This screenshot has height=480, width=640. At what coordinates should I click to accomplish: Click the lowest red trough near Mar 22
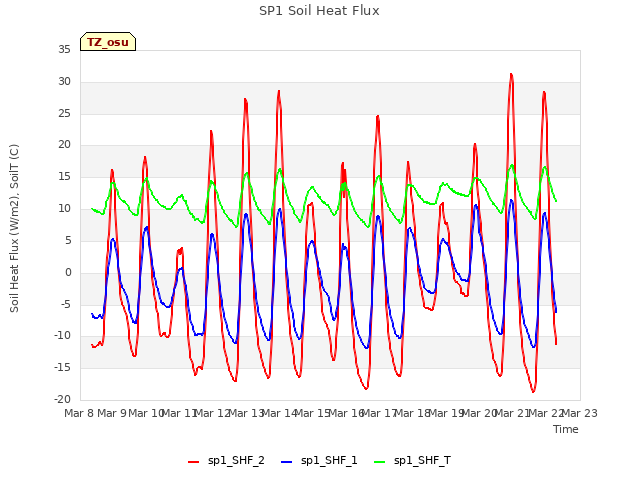click(533, 392)
